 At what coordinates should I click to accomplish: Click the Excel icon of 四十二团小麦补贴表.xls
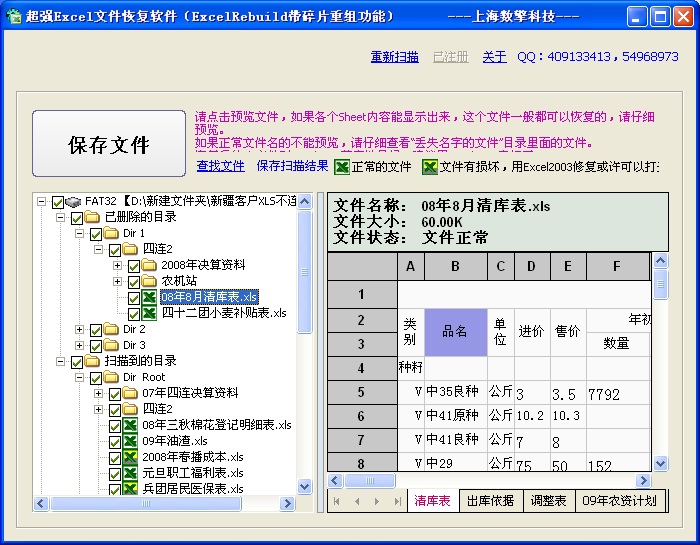point(149,313)
